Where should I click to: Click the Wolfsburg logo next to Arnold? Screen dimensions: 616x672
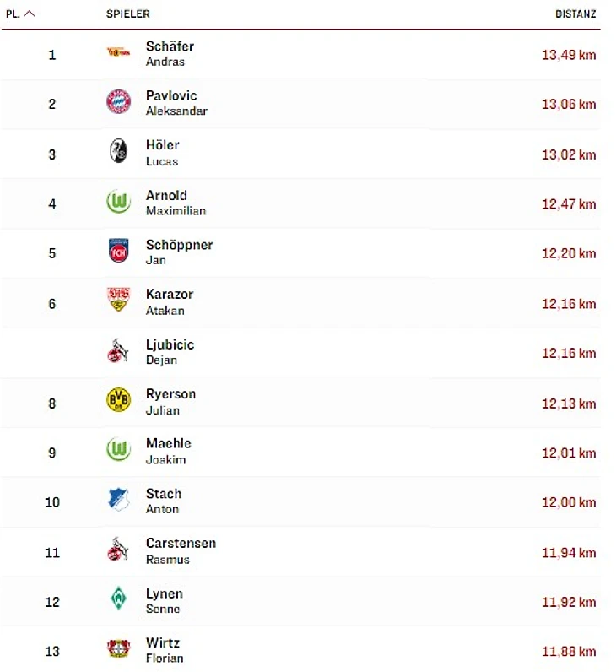(x=118, y=202)
